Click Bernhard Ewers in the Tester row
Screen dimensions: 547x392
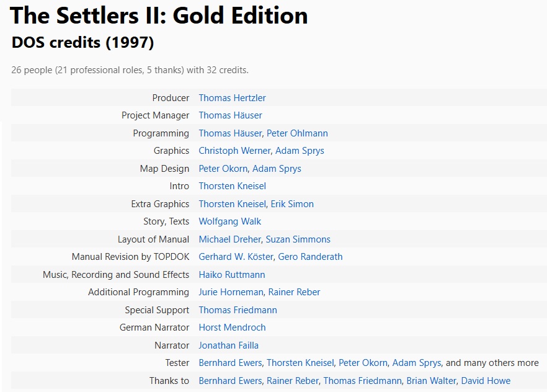coord(230,363)
